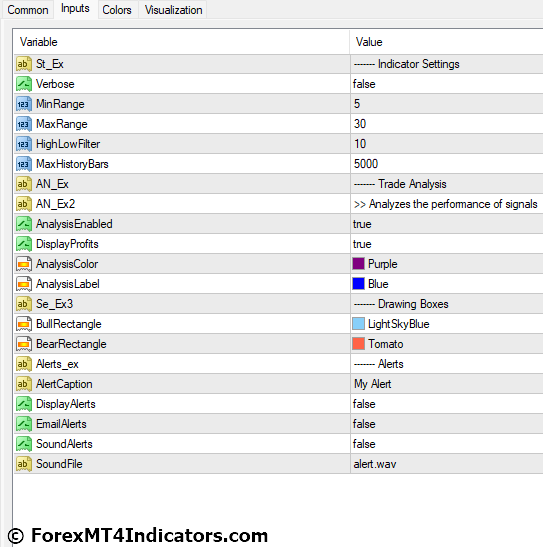
Task: Select the MaxRange value 30
Action: tap(360, 124)
